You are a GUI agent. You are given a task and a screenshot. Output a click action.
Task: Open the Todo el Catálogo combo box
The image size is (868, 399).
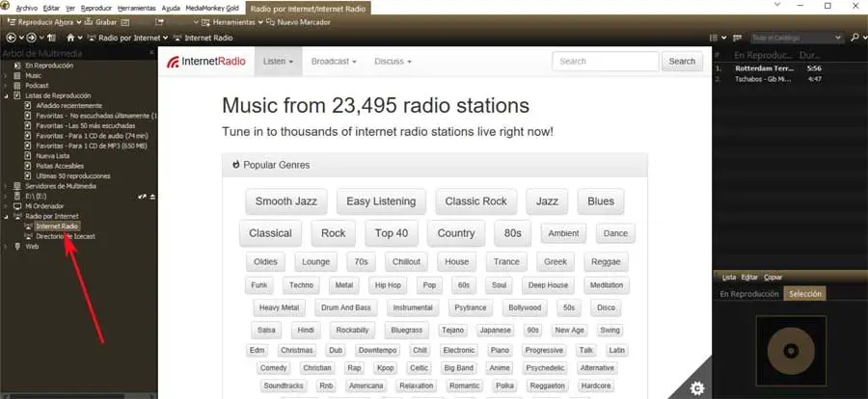[796, 38]
